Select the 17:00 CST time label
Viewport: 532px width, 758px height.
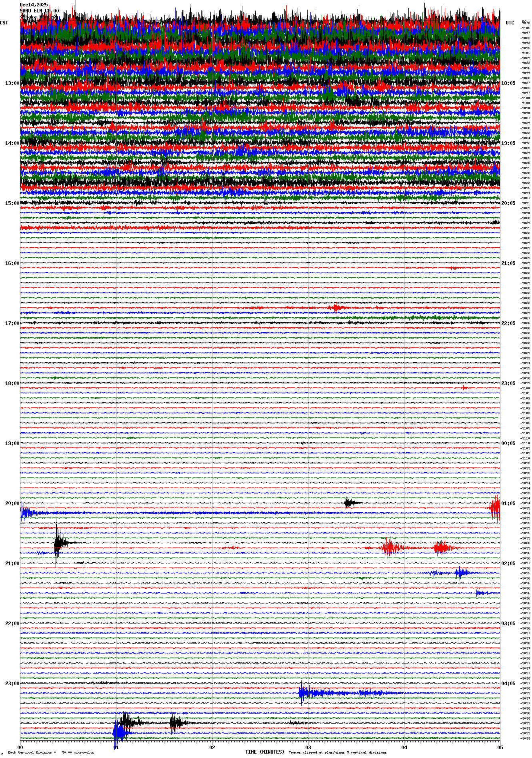click(12, 323)
